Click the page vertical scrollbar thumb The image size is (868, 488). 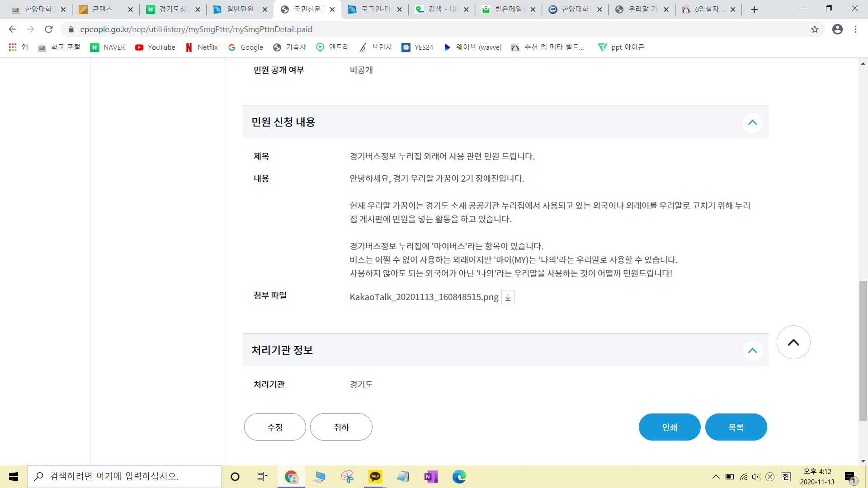(863, 351)
